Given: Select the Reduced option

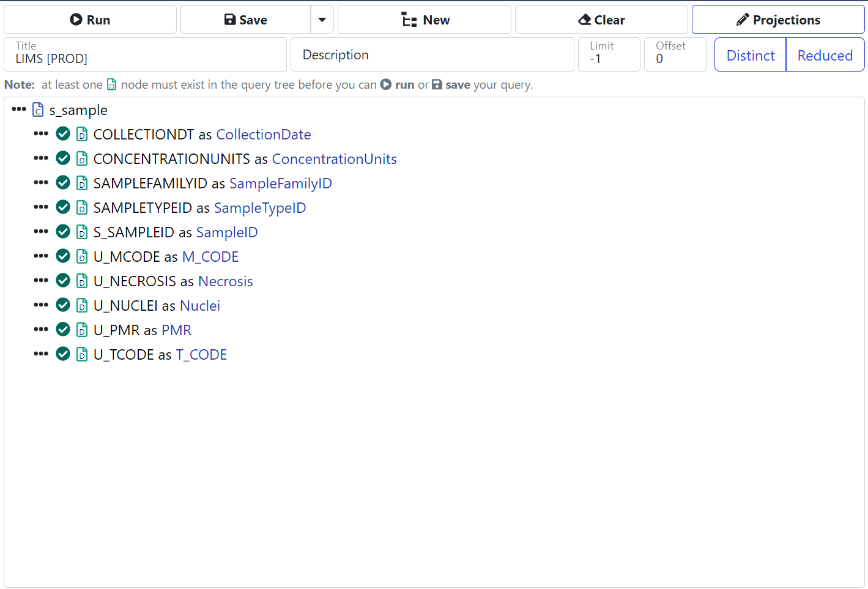Looking at the screenshot, I should pyautogui.click(x=825, y=55).
